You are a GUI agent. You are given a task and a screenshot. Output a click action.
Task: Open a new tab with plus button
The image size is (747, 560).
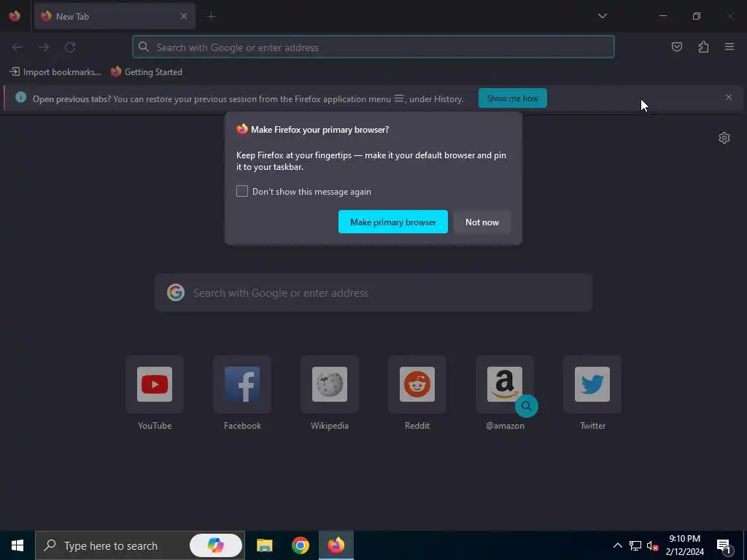coord(211,16)
